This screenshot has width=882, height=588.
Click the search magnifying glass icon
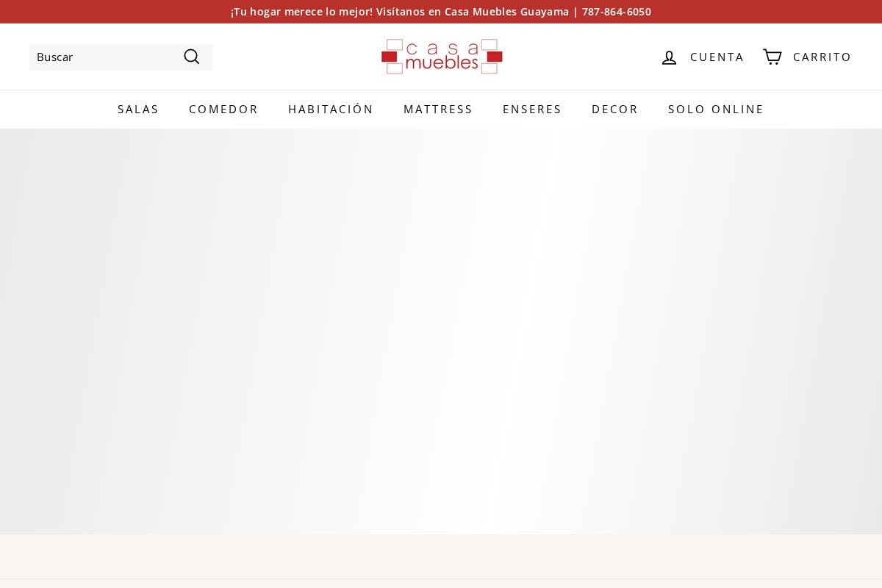point(191,57)
